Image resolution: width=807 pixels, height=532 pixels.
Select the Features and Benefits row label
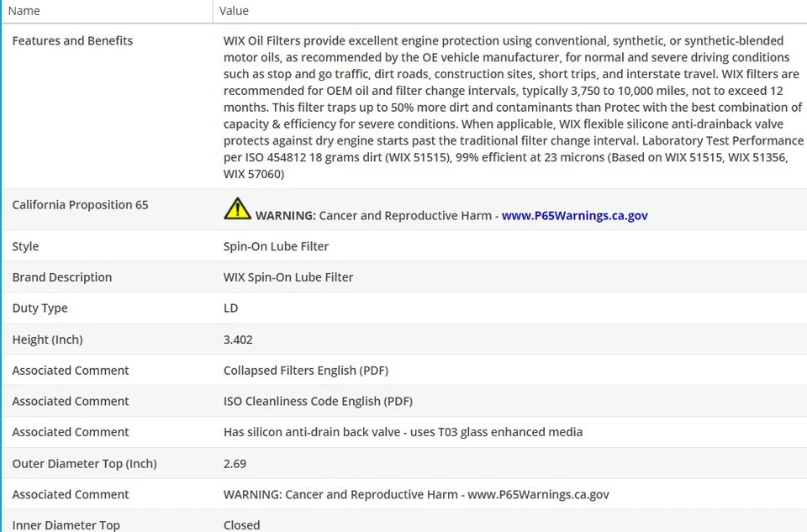pyautogui.click(x=72, y=40)
